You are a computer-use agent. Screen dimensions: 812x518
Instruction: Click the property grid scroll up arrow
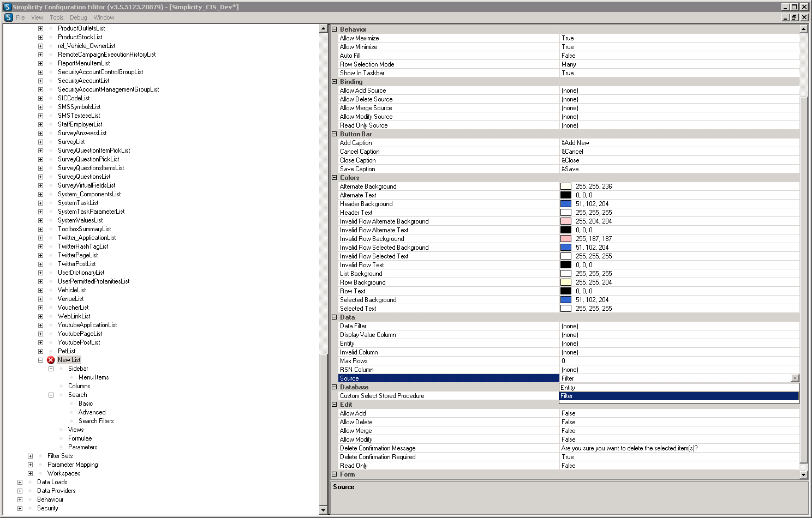[803, 29]
